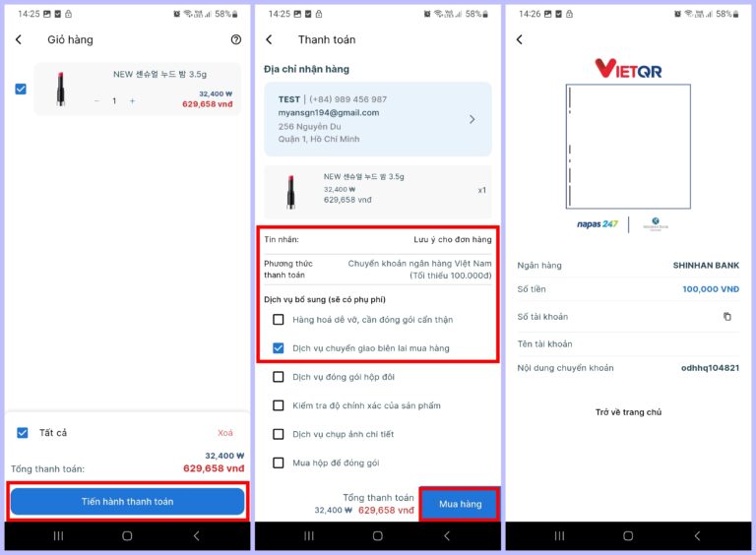Open Phương thức thanh toán payment method selector
Image resolution: width=756 pixels, height=555 pixels.
[x=378, y=270]
